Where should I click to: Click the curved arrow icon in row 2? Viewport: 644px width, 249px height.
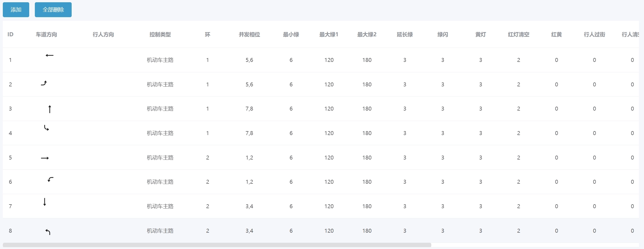(x=44, y=83)
